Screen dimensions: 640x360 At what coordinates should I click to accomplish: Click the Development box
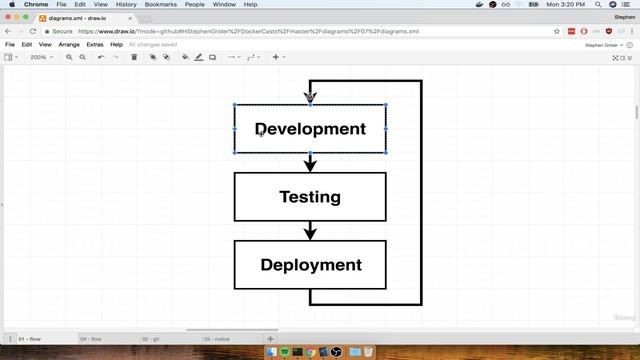(310, 129)
